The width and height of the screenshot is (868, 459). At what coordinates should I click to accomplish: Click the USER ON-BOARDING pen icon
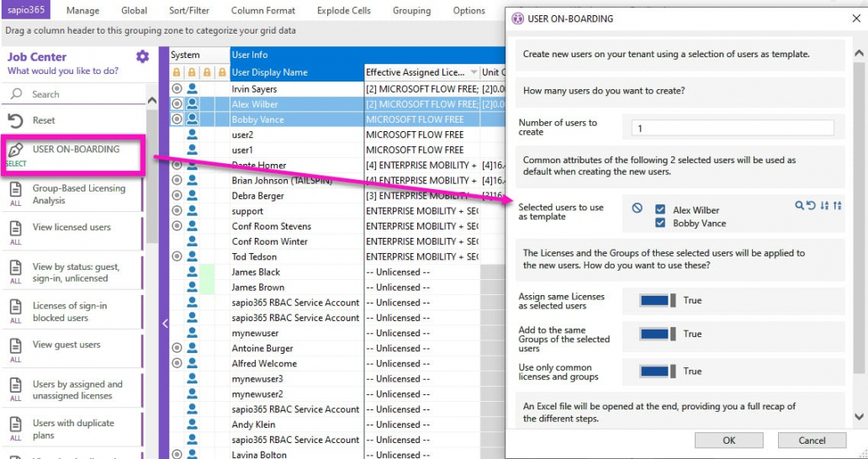tap(15, 150)
